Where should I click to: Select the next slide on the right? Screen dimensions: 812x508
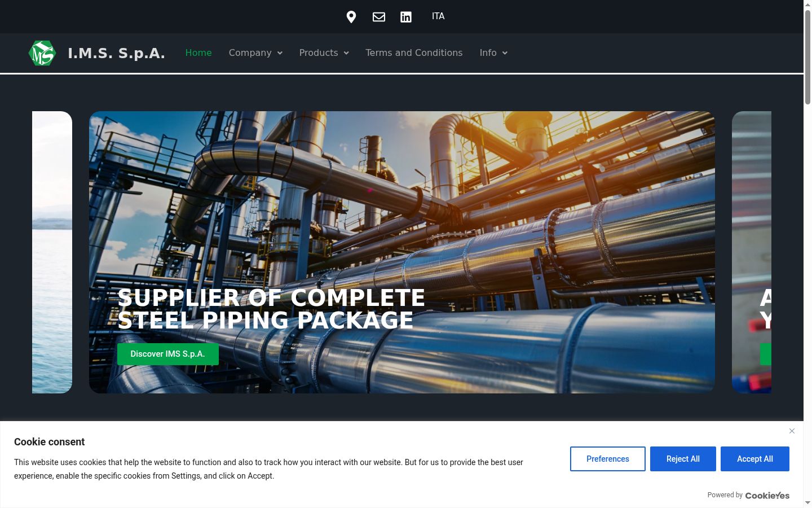point(752,252)
